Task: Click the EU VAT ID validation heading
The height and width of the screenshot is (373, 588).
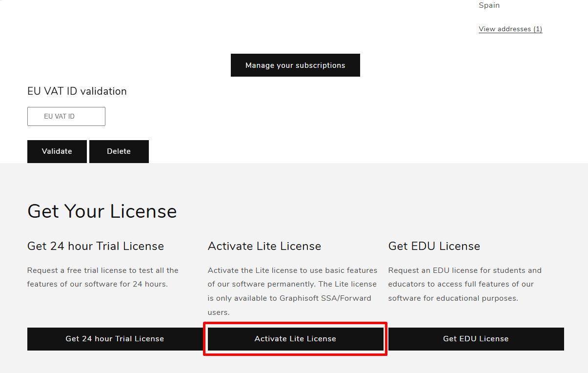Action: tap(77, 91)
